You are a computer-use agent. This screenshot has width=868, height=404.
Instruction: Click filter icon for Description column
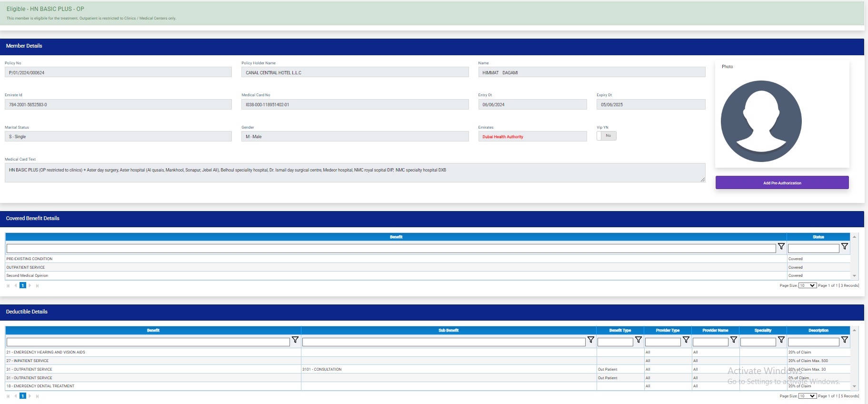844,340
